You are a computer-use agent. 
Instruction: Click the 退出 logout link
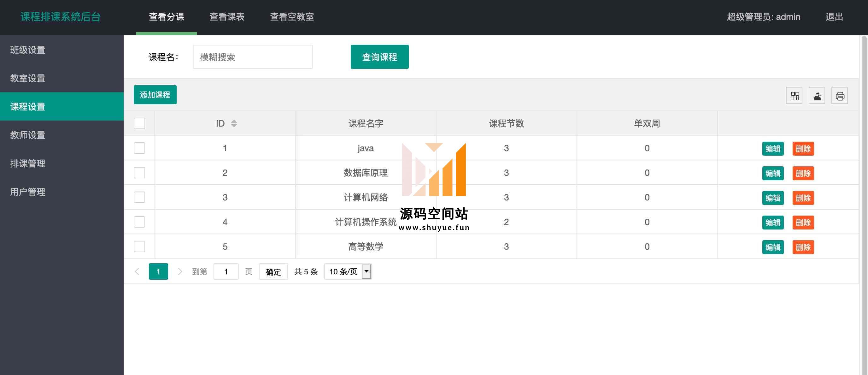834,17
